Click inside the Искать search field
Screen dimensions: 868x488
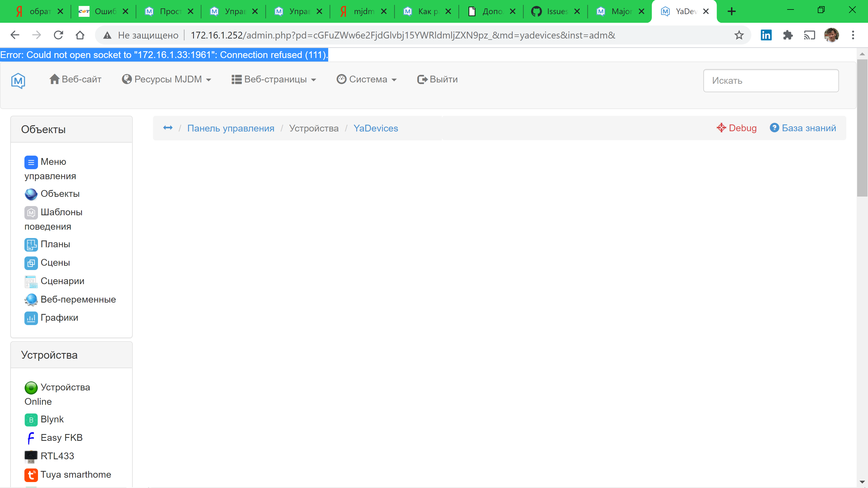point(771,81)
